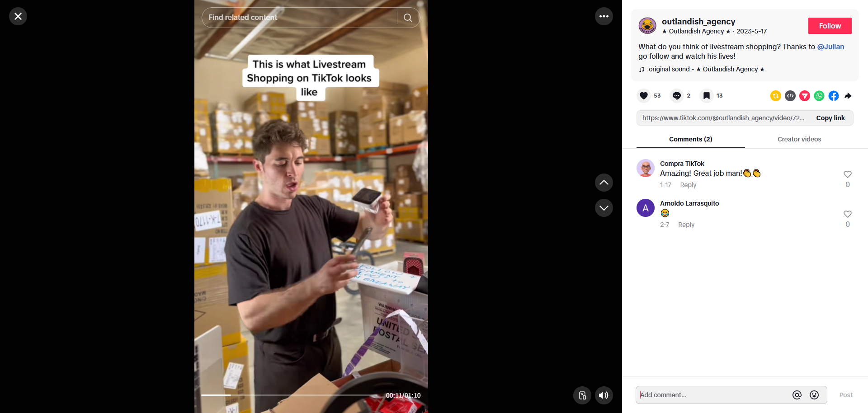Viewport: 868px width, 413px height.
Task: Go to next video with down chevron
Action: [x=604, y=208]
